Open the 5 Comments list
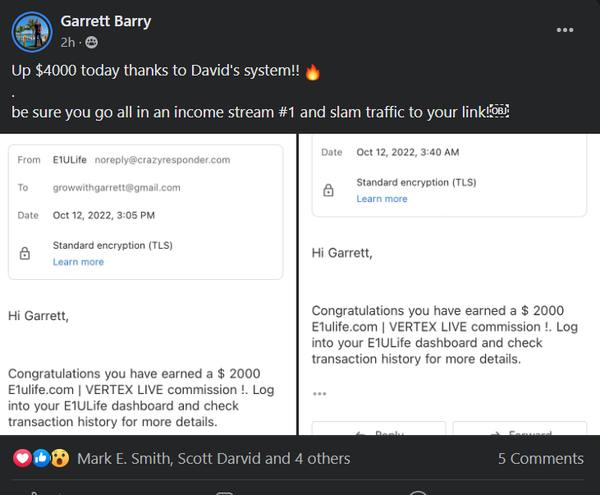This screenshot has height=495, width=600. [x=540, y=459]
